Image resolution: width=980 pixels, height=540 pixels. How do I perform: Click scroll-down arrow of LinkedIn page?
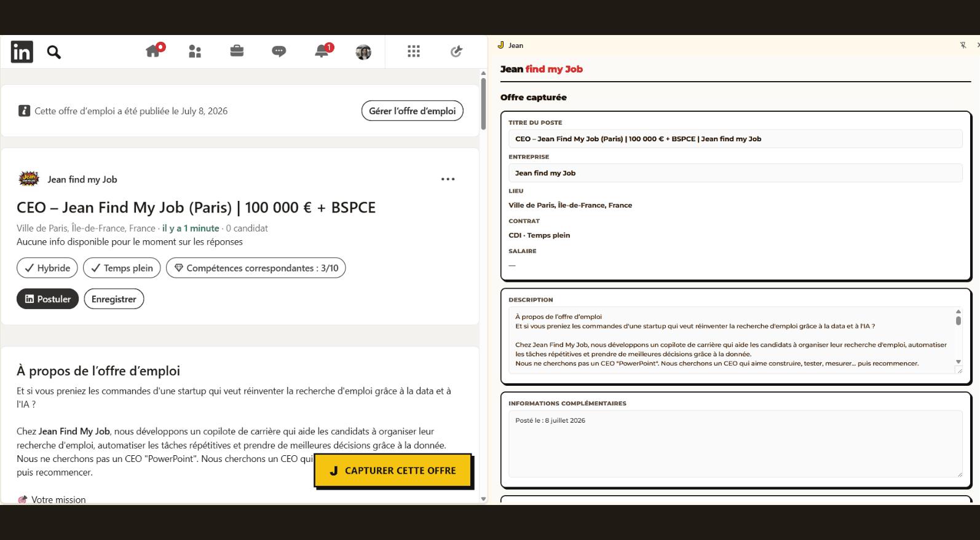483,499
